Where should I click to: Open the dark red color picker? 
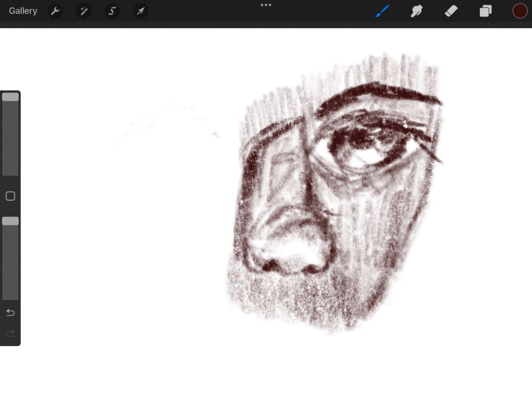click(520, 11)
